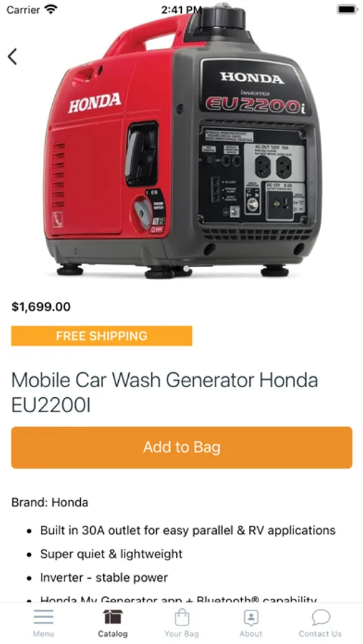The image size is (363, 644).
Task: Tap the Super quiet & lightweight bullet
Action: click(x=111, y=554)
